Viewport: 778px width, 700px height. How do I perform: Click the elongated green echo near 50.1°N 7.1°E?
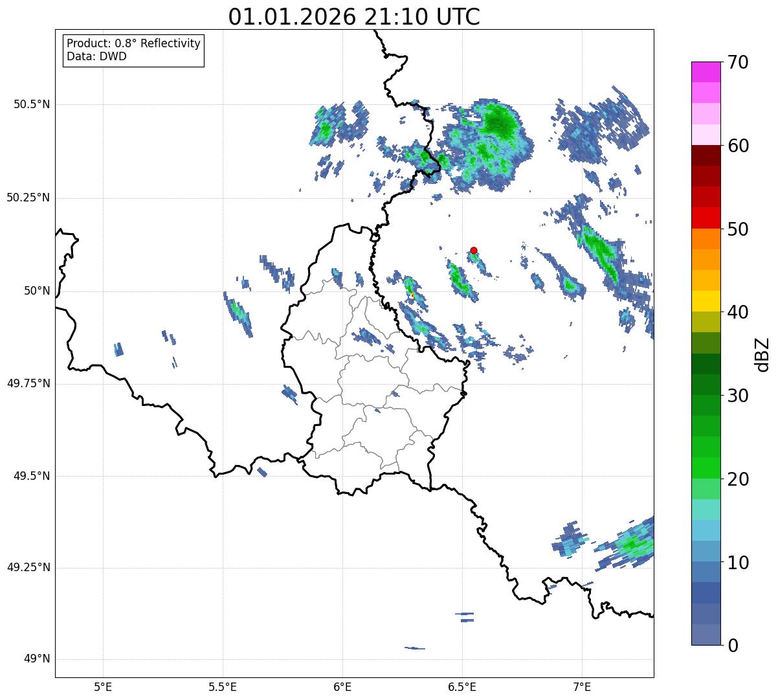click(599, 253)
